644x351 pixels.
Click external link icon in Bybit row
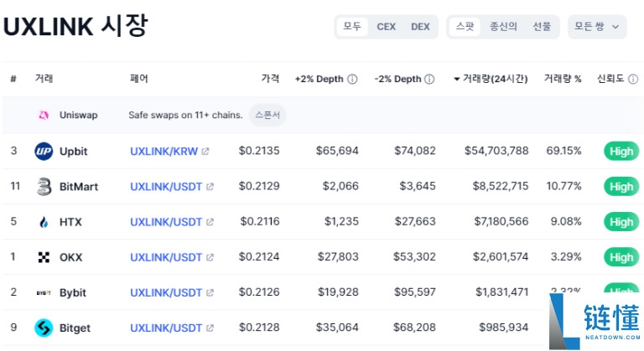pyautogui.click(x=210, y=292)
